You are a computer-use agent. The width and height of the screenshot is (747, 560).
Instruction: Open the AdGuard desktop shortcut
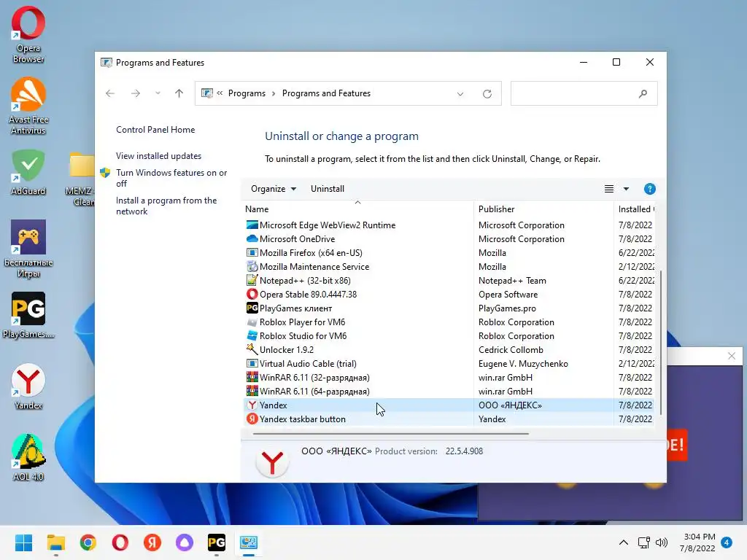tap(28, 172)
